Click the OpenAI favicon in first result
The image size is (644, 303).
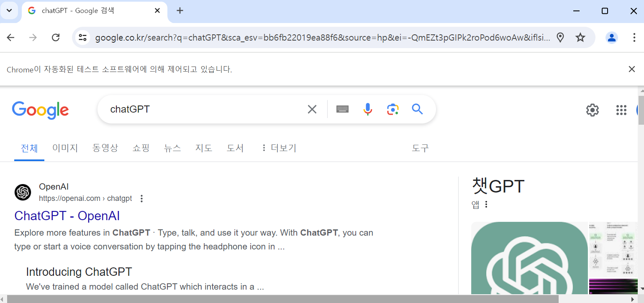coord(23,193)
